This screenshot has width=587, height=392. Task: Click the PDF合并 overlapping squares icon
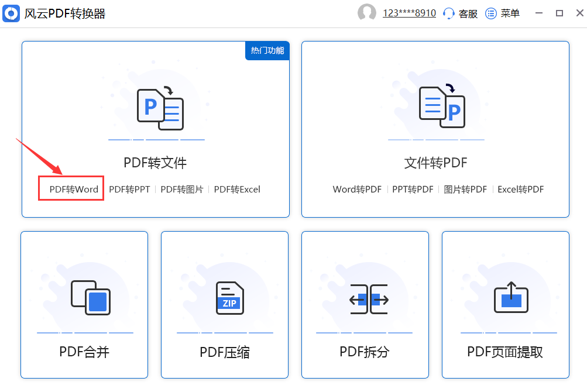(91, 298)
